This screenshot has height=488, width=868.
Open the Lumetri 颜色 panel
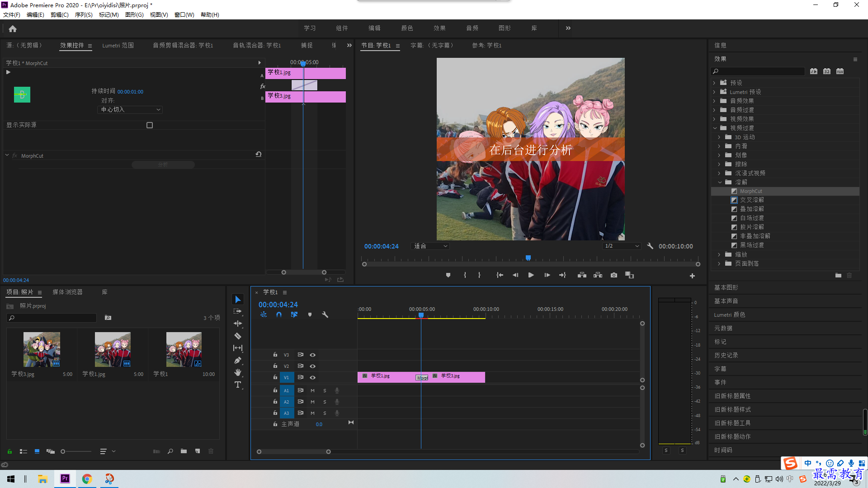click(729, 314)
